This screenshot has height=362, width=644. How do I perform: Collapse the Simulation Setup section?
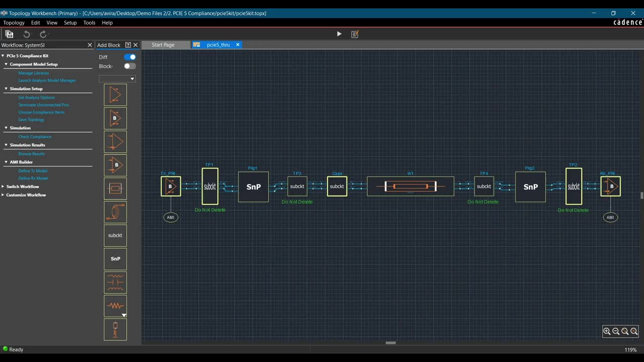click(x=6, y=88)
